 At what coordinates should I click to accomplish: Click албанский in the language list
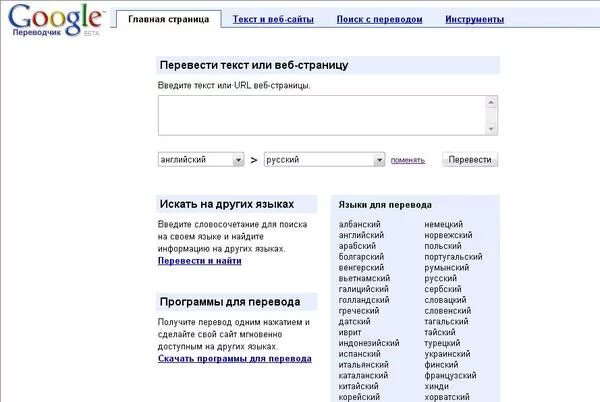click(360, 224)
